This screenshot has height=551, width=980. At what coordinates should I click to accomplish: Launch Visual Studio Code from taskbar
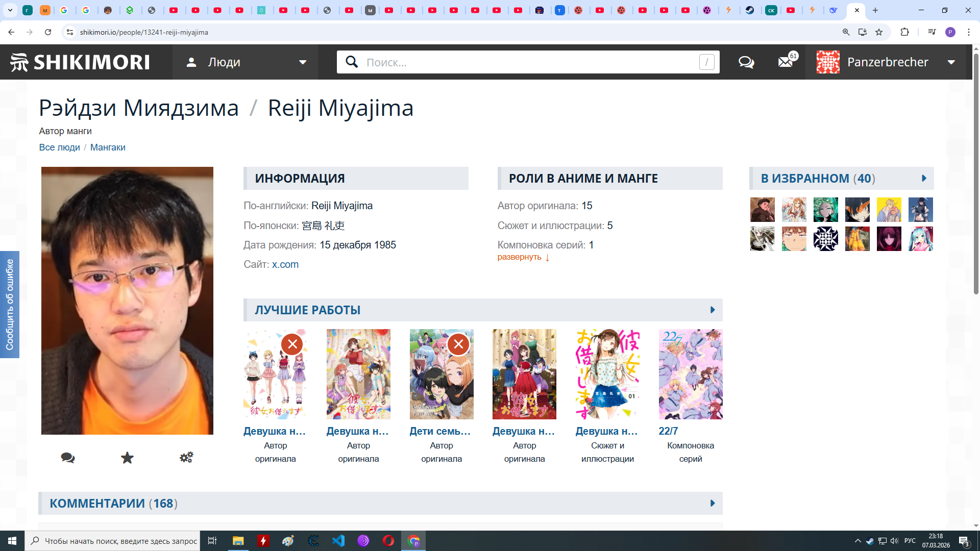(338, 541)
